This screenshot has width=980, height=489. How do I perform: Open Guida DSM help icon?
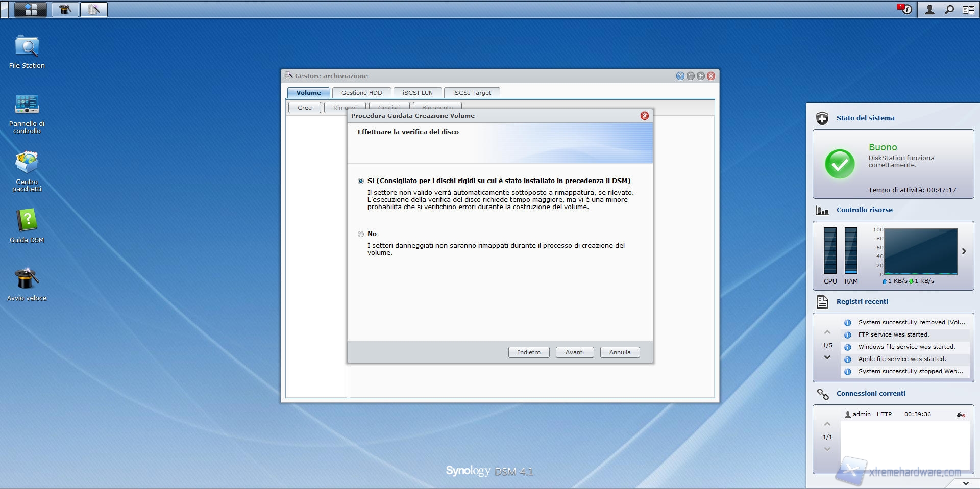click(27, 221)
